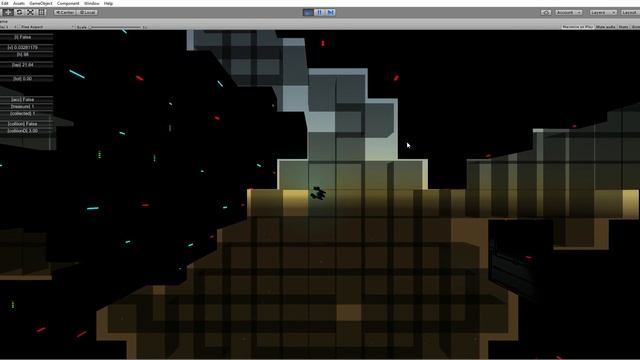Select the Move tool in the toolbar
This screenshot has height=360, width=640.
[8, 12]
